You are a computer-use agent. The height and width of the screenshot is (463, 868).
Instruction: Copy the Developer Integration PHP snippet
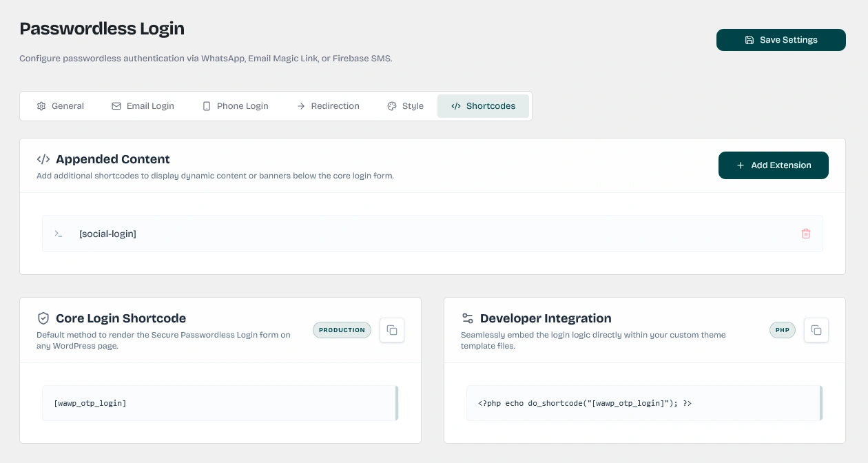point(816,330)
